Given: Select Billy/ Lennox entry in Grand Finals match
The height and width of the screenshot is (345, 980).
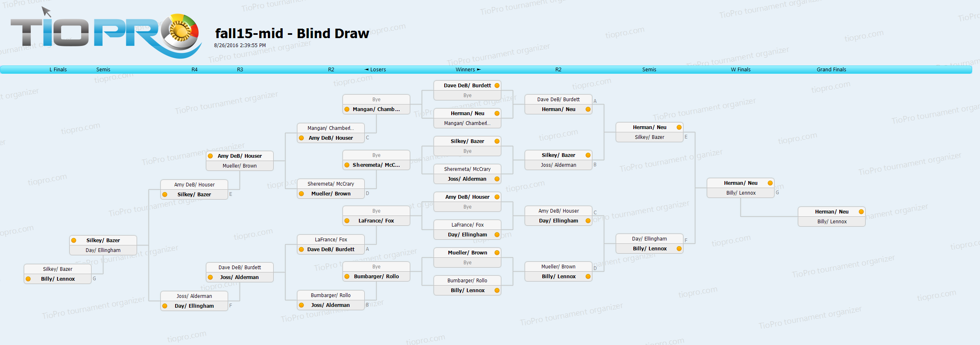Looking at the screenshot, I should click(x=832, y=222).
